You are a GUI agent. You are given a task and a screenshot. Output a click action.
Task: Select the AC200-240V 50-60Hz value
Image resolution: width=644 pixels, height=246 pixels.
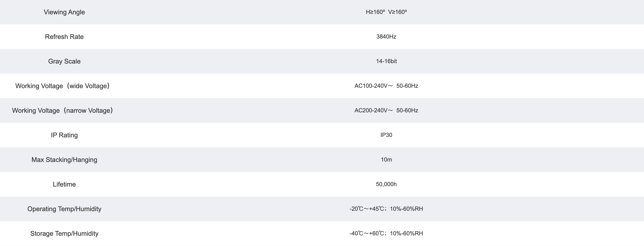click(x=386, y=110)
